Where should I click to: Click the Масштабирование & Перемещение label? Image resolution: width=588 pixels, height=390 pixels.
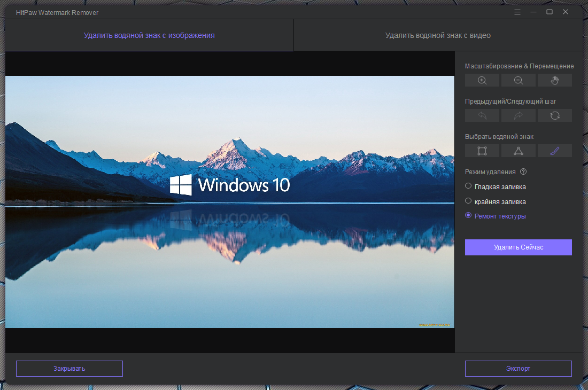point(520,66)
